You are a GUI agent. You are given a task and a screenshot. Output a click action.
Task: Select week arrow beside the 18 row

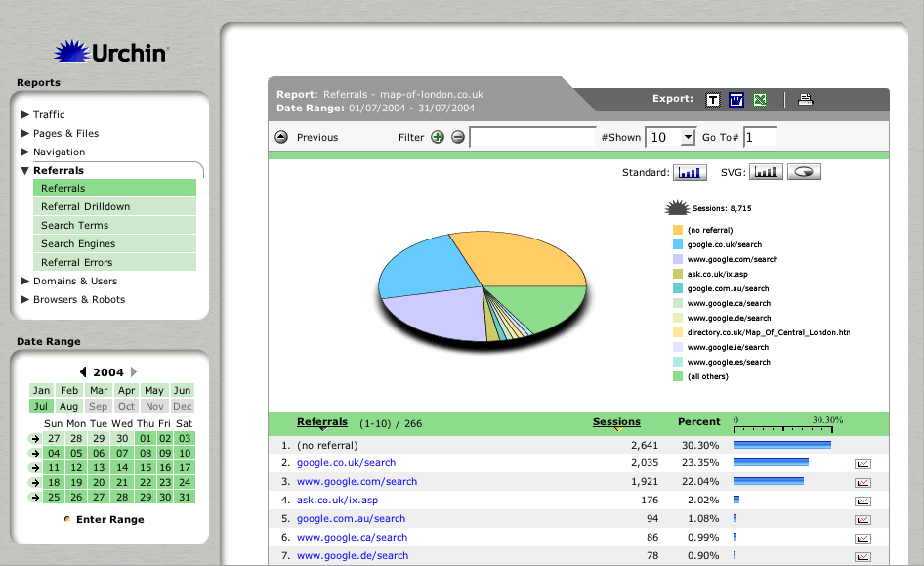[35, 482]
